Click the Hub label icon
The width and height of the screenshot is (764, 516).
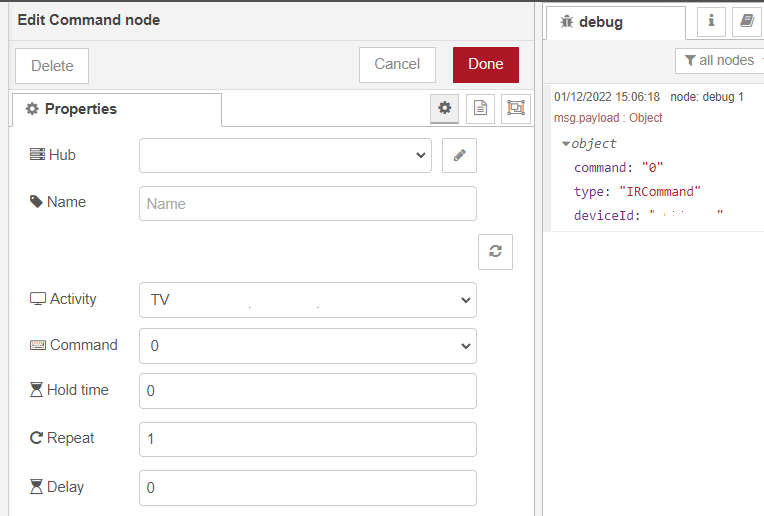37,154
